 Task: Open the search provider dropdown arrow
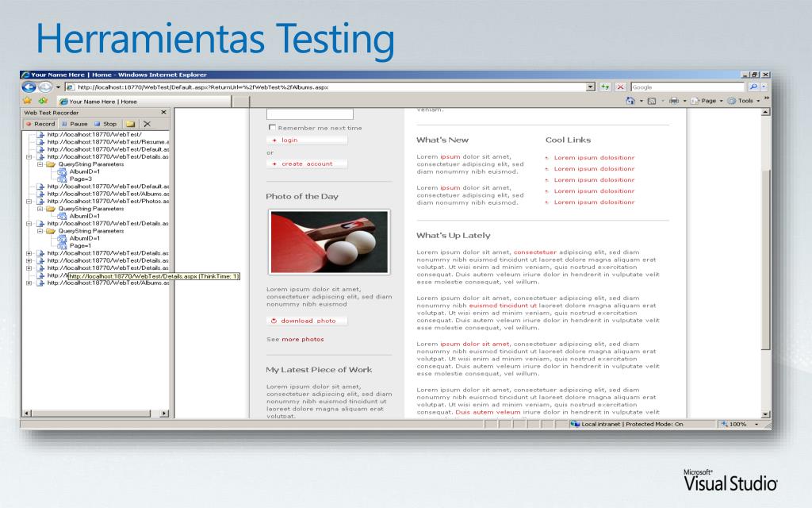click(x=764, y=87)
